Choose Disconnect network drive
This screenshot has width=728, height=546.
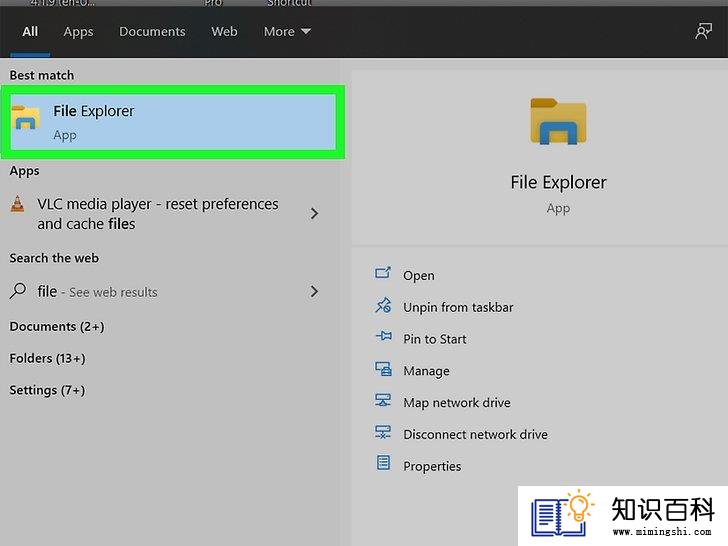(x=475, y=435)
